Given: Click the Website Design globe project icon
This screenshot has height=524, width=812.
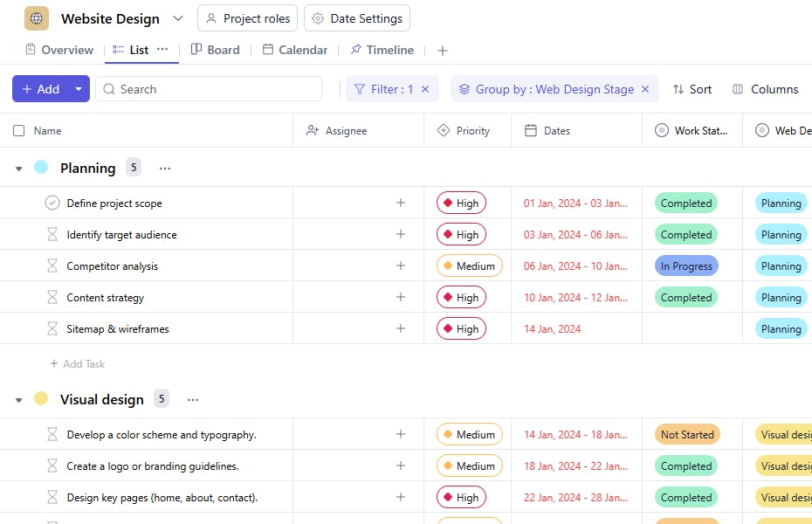Looking at the screenshot, I should coord(37,18).
